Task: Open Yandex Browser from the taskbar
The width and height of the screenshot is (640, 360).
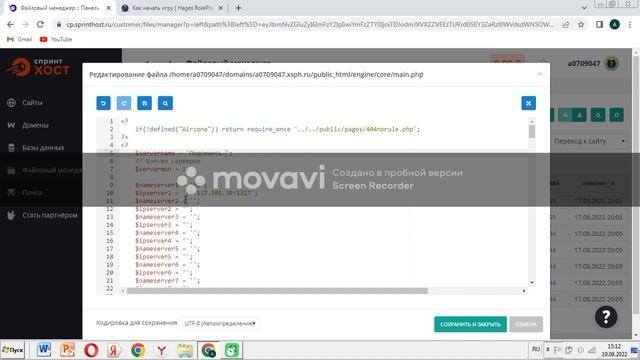Action: (x=162, y=350)
